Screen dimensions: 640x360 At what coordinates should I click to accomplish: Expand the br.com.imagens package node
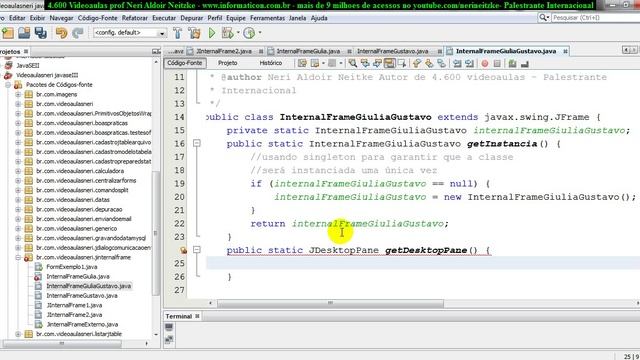pos(18,94)
